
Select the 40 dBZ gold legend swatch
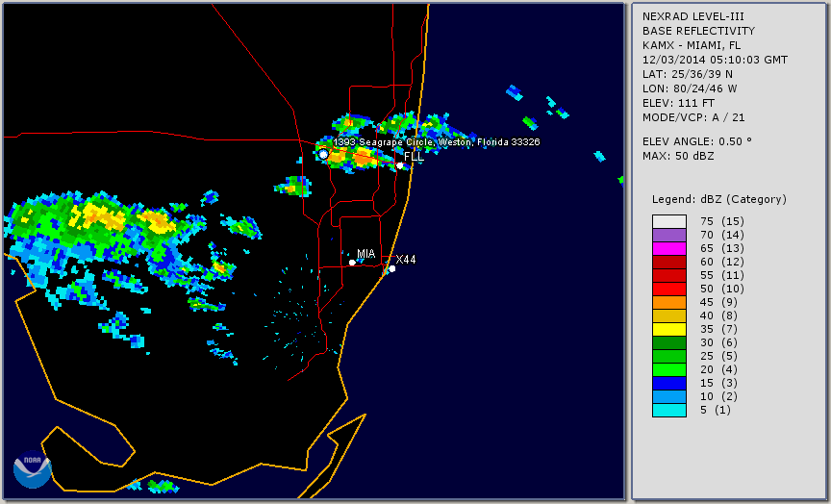click(669, 315)
